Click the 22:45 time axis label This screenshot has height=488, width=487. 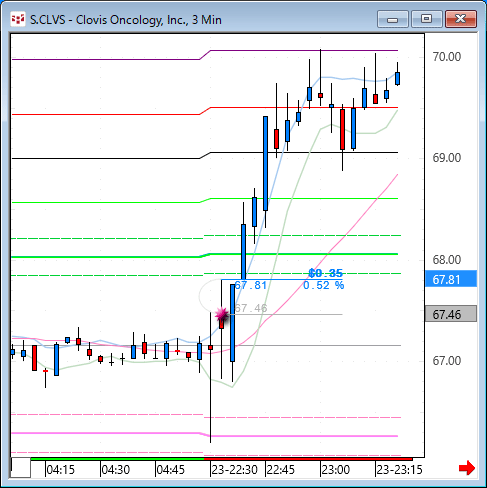281,470
